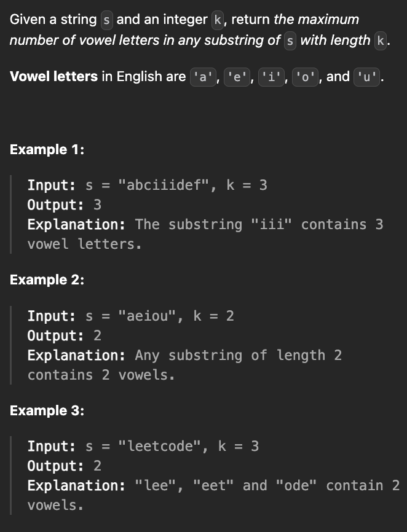The height and width of the screenshot is (532, 407).
Task: Click the bold "Vowel letters" text
Action: coord(53,77)
